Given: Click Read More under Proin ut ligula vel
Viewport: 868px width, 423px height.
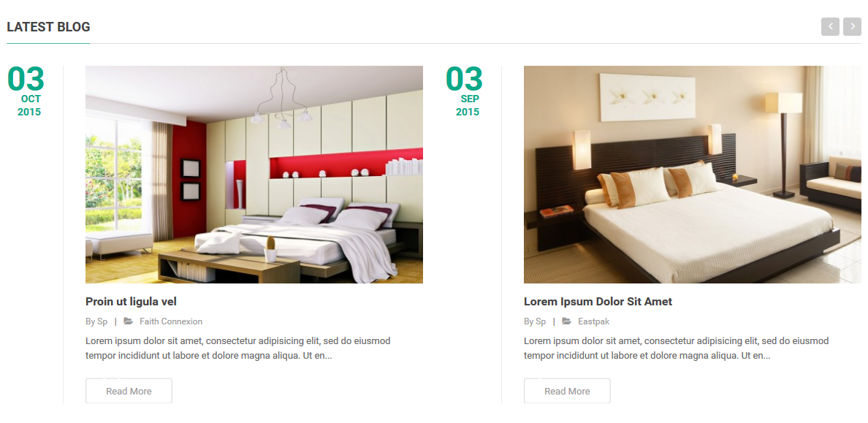Looking at the screenshot, I should [x=129, y=391].
